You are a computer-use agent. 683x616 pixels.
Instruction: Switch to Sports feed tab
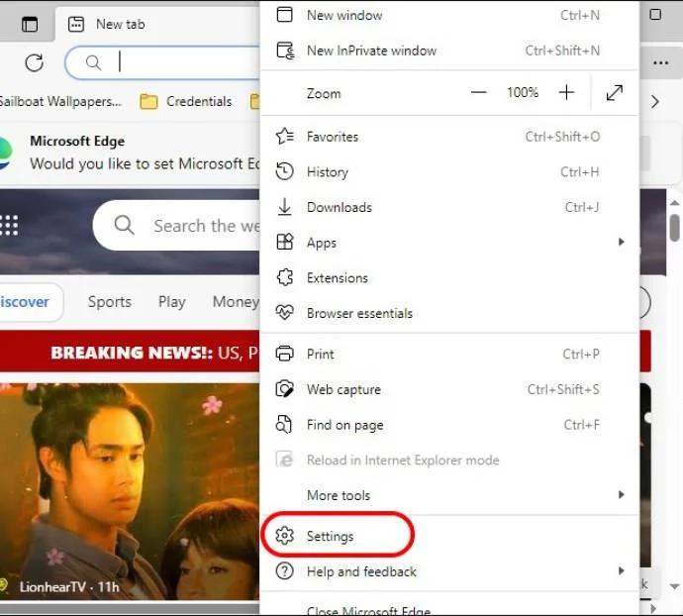pyautogui.click(x=109, y=302)
